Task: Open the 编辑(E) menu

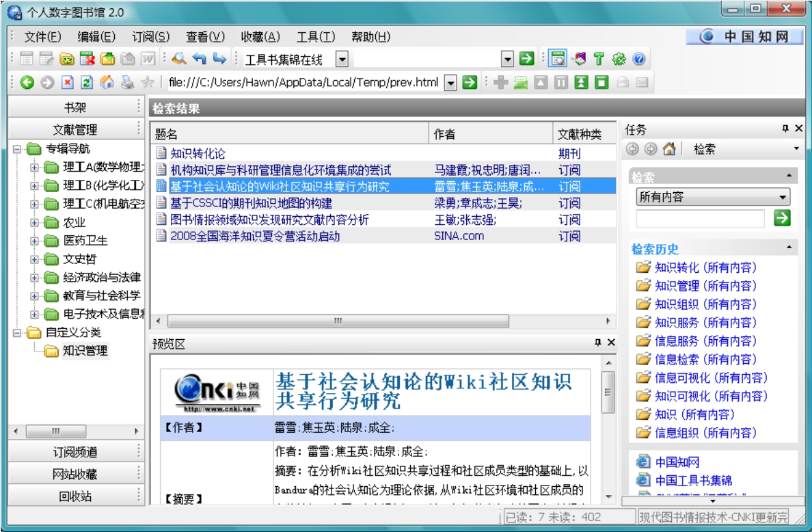Action: pos(96,37)
